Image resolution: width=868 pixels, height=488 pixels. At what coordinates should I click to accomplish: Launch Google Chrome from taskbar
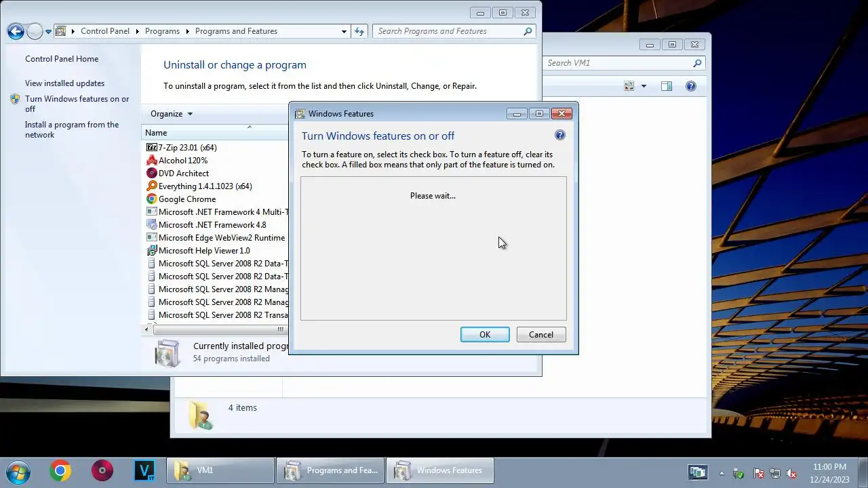[x=60, y=470]
